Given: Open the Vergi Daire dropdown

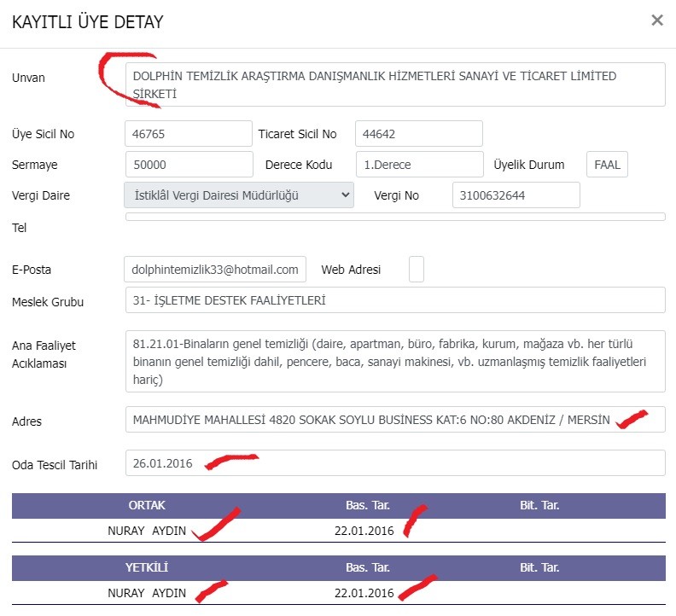Looking at the screenshot, I should 239,195.
